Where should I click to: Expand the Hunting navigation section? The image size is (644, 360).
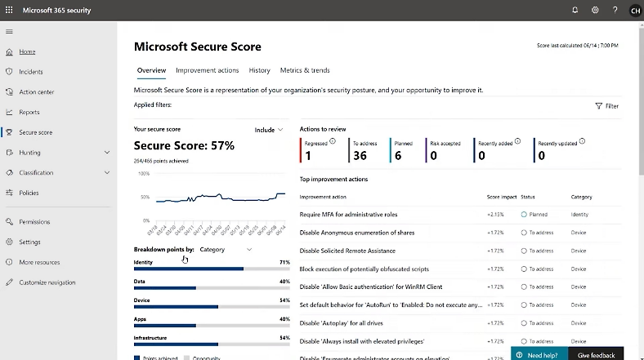pyautogui.click(x=107, y=153)
